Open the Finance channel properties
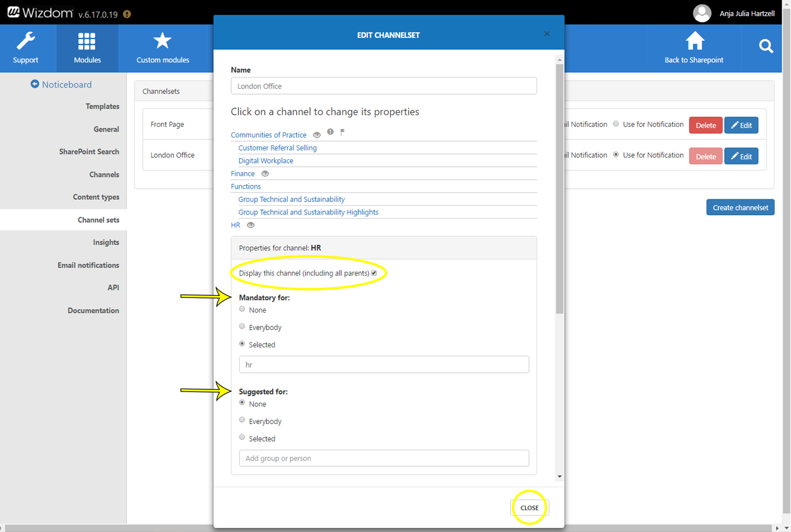 243,173
